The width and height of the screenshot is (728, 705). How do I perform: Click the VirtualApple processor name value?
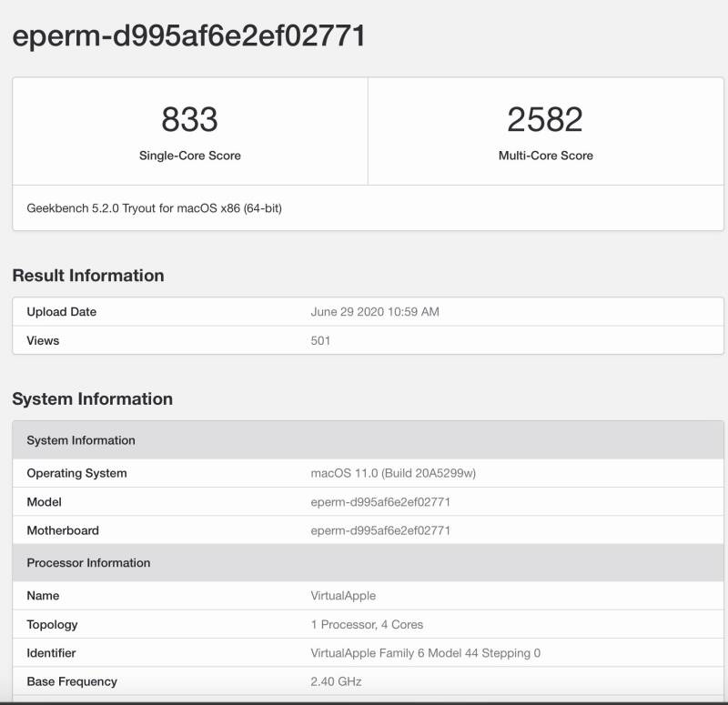[x=343, y=596]
